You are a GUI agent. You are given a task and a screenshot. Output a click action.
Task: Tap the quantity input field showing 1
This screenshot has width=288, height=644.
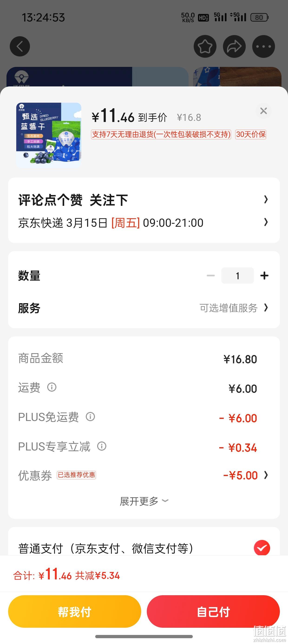(x=238, y=276)
